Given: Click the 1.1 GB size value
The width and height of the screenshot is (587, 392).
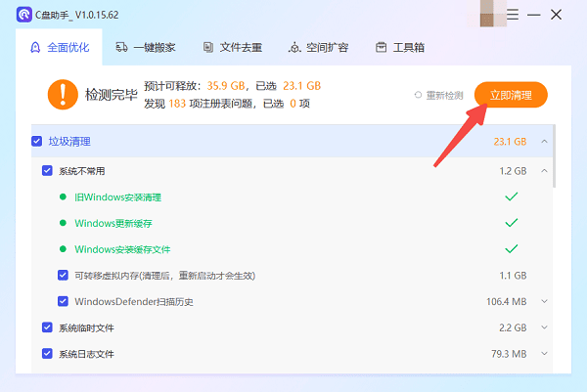Looking at the screenshot, I should (x=513, y=276).
